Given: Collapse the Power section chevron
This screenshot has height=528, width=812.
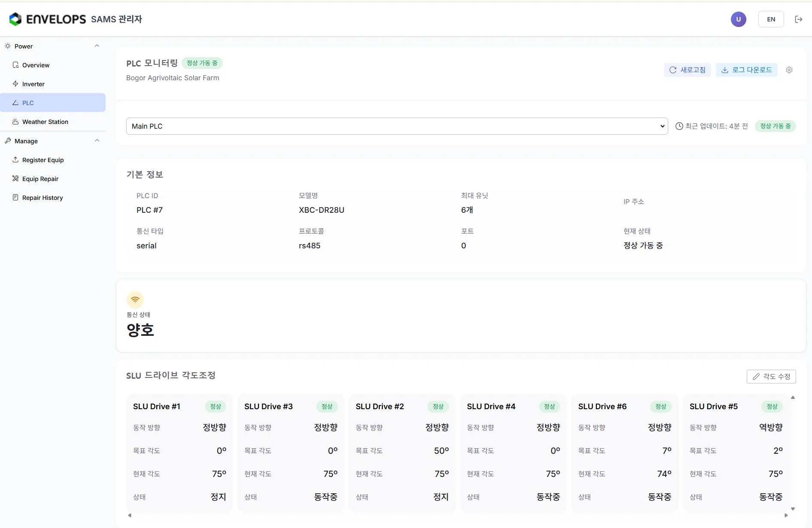Looking at the screenshot, I should [97, 46].
